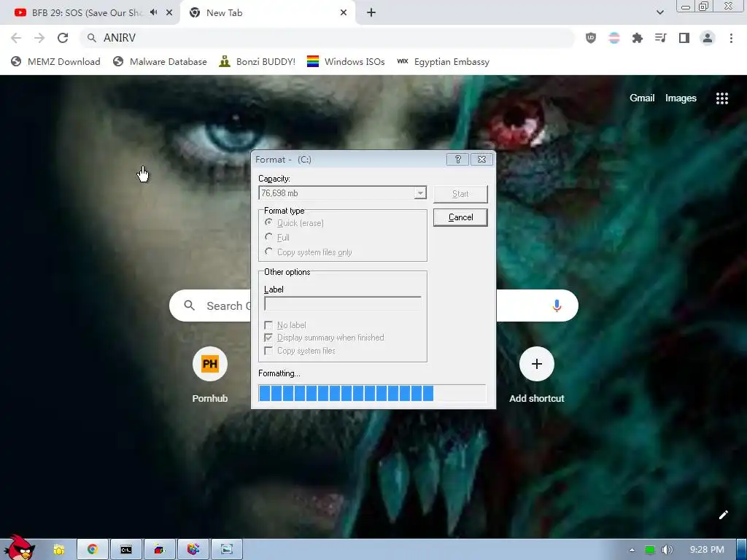The width and height of the screenshot is (747, 560).
Task: Open the uBlock shield extension icon
Action: pos(591,38)
